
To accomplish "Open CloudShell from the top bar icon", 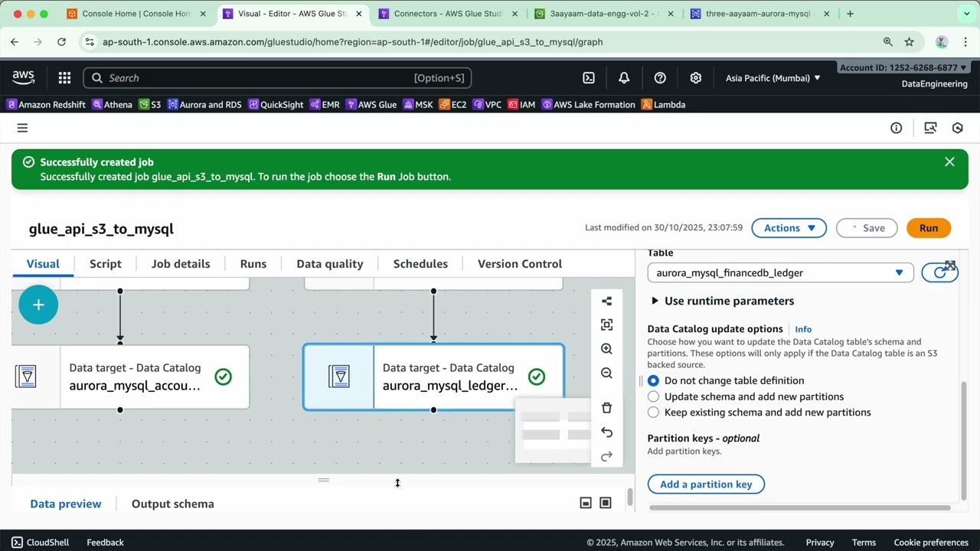I will coord(589,77).
